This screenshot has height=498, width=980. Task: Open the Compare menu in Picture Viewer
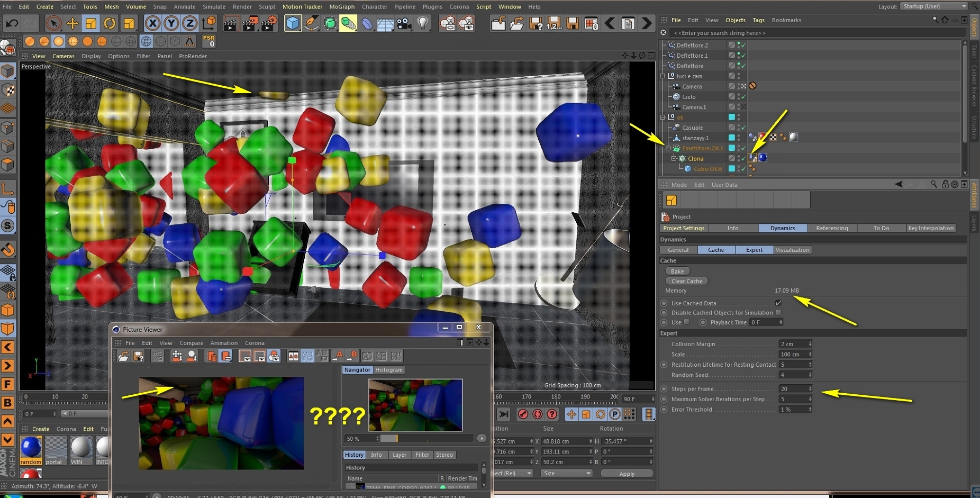coord(191,343)
